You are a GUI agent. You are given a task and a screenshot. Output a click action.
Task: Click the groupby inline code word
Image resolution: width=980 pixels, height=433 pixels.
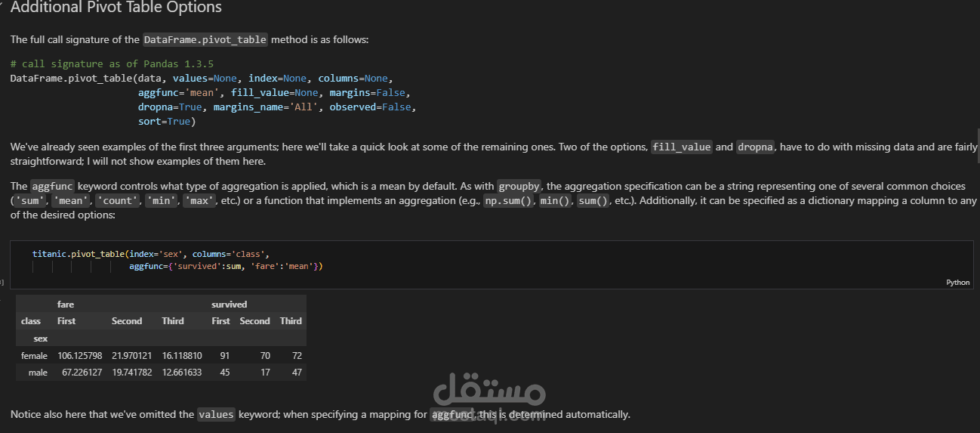[519, 186]
